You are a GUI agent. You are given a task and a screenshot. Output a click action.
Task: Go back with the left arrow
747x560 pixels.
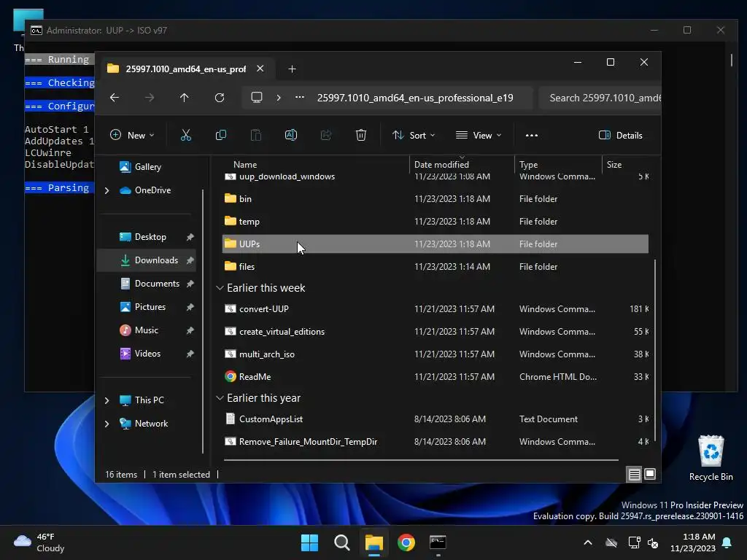(x=115, y=98)
